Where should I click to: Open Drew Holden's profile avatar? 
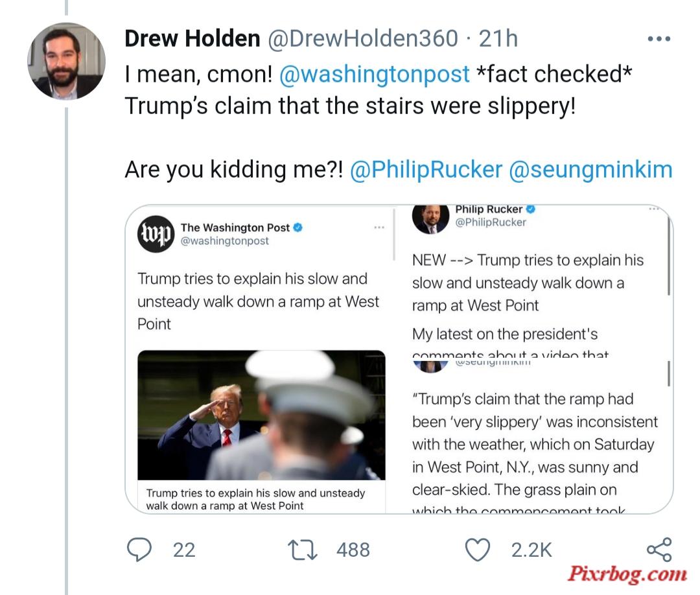[66, 61]
